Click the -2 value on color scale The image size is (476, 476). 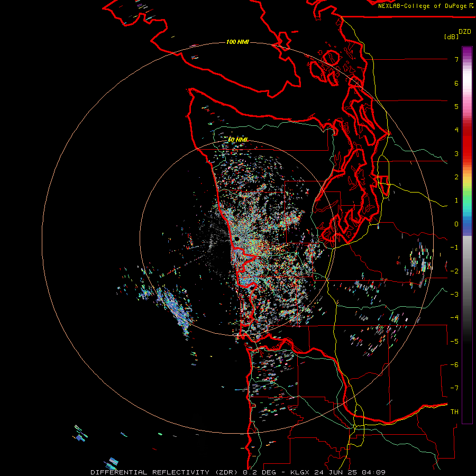tap(454, 271)
